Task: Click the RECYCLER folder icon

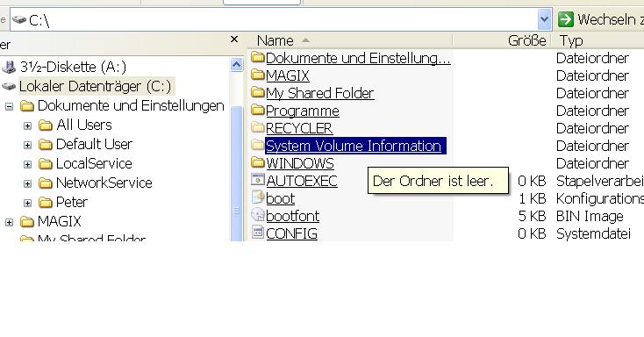Action: tap(258, 128)
